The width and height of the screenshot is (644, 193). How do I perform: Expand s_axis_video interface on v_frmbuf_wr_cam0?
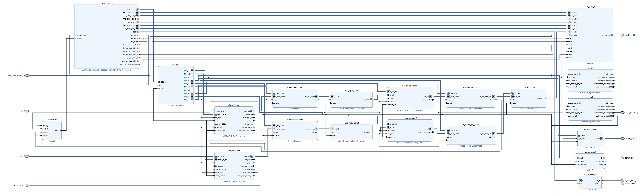tap(448, 134)
